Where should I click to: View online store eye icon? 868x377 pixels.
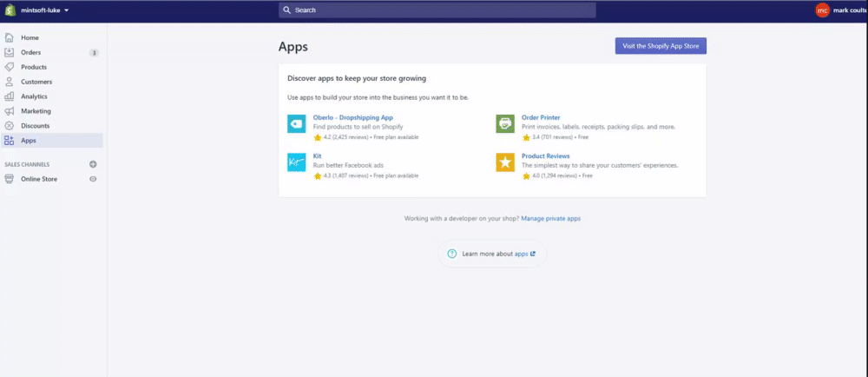(x=93, y=179)
